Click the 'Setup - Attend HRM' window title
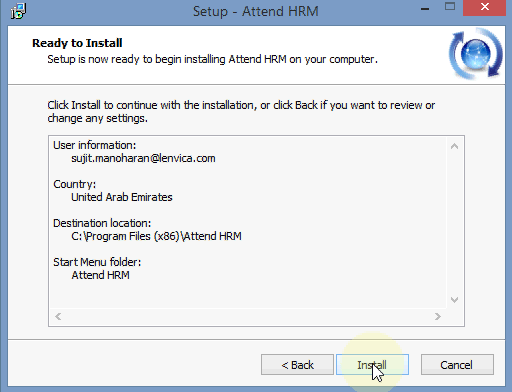Viewport: 512px width, 392px height. (x=256, y=11)
